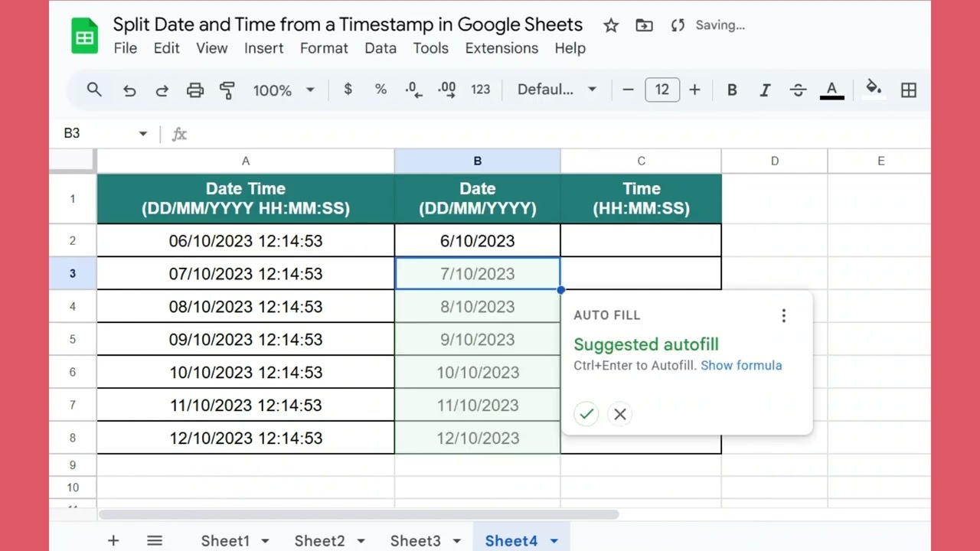Open the fill color picker
980x551 pixels.
coord(874,89)
